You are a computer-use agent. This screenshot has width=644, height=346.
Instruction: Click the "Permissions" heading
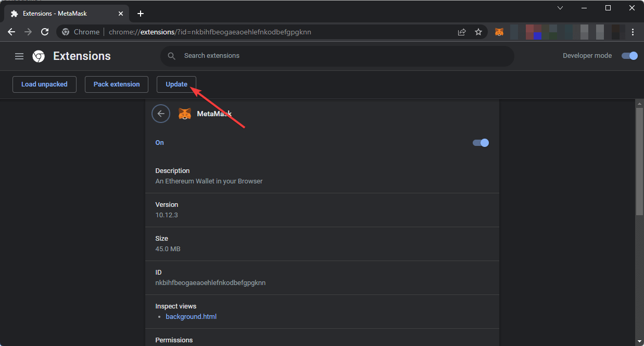tap(174, 340)
